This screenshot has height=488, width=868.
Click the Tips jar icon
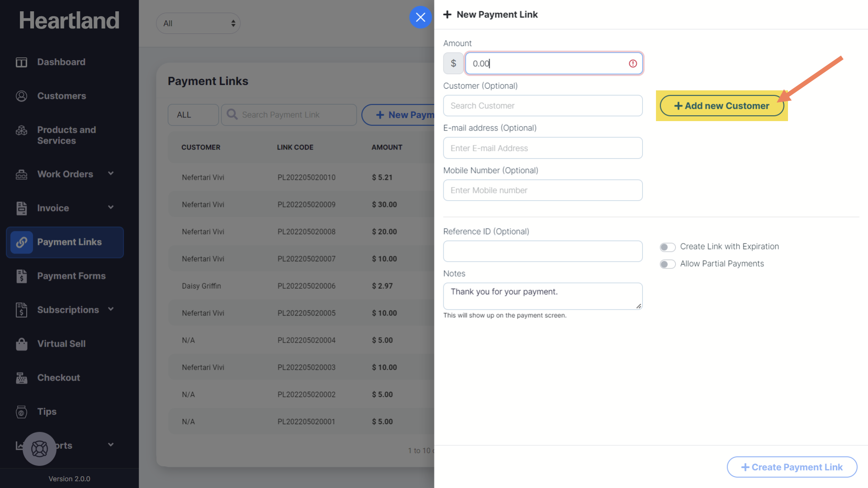(21, 412)
